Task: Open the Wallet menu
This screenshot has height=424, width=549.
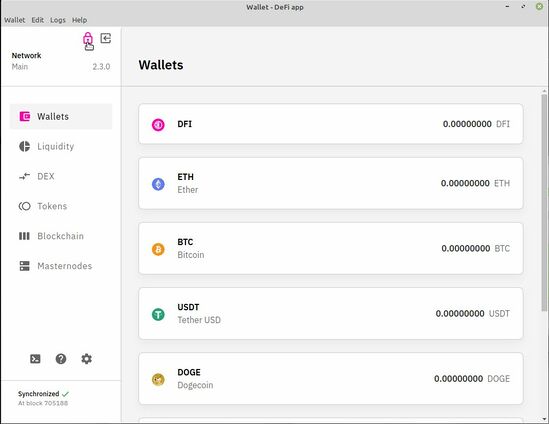Action: 14,20
